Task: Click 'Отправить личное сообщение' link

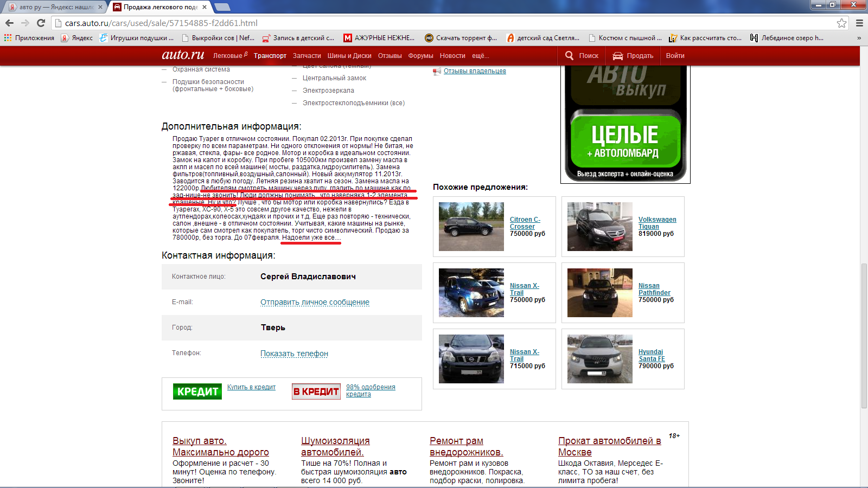Action: pos(315,302)
